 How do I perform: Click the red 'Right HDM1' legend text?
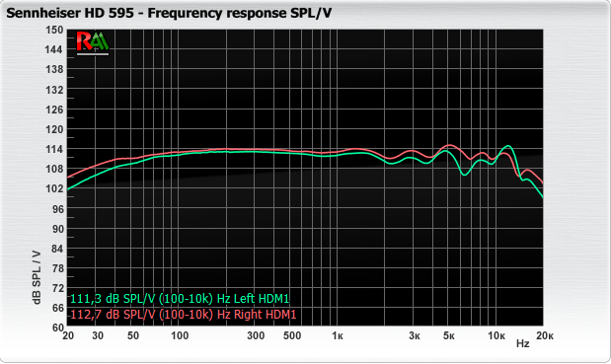click(x=265, y=315)
